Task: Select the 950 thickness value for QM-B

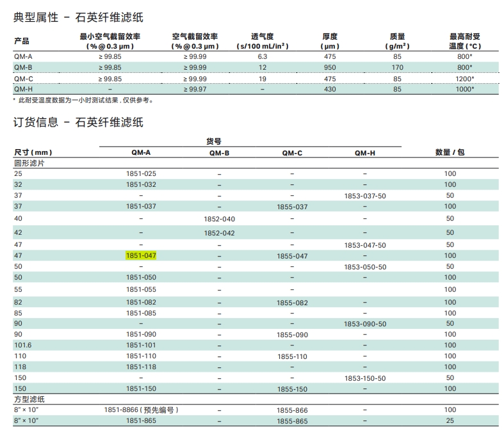Action: (330, 68)
